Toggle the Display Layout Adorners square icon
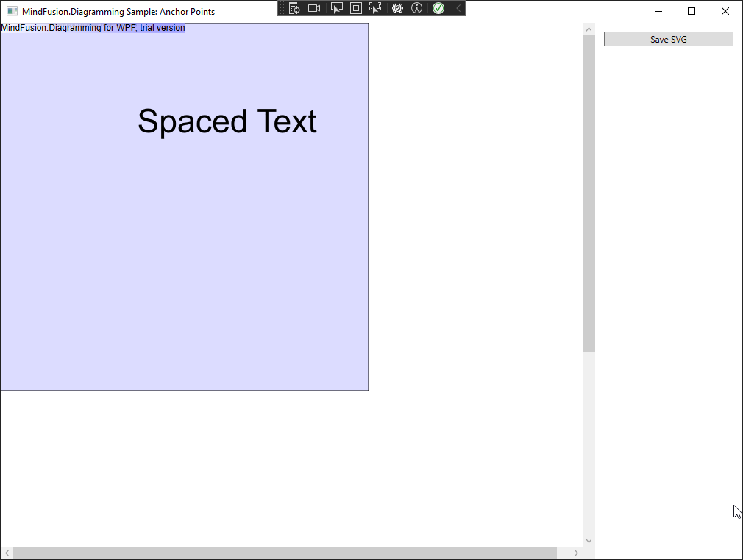The width and height of the screenshot is (743, 560). point(356,8)
